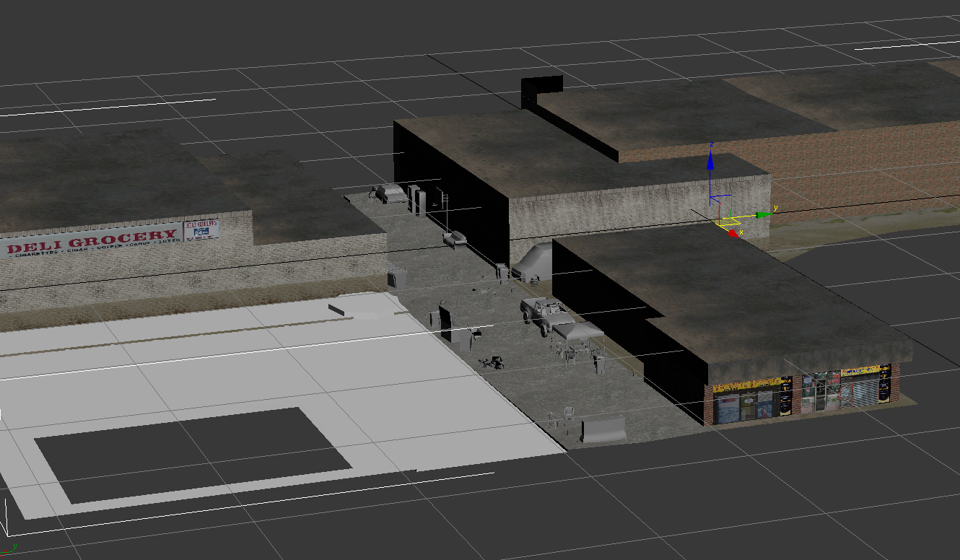Select the debris pile in the alley
Screen dimensions: 960x560
pos(491,361)
